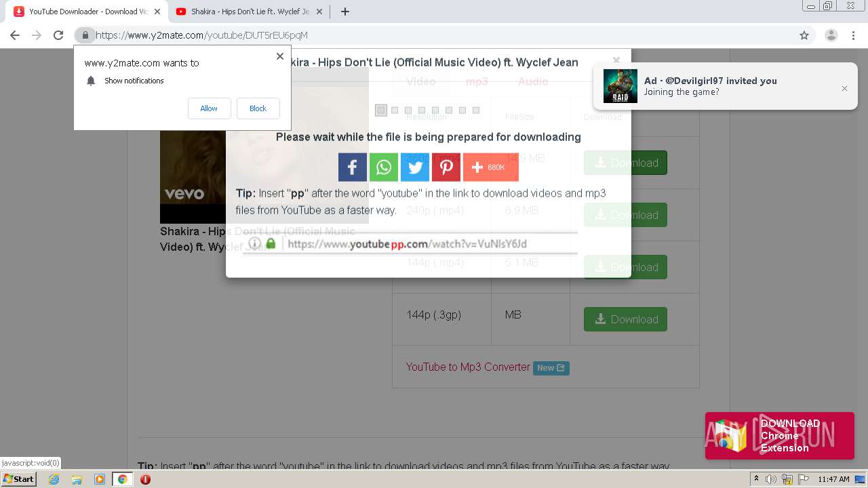Share on Facebook icon
Screen dimensions: 868x488
pyautogui.click(x=353, y=167)
